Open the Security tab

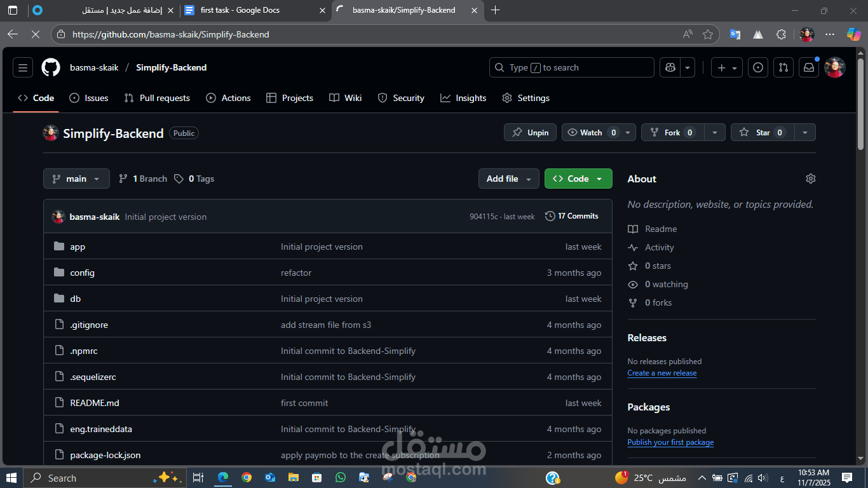click(401, 98)
